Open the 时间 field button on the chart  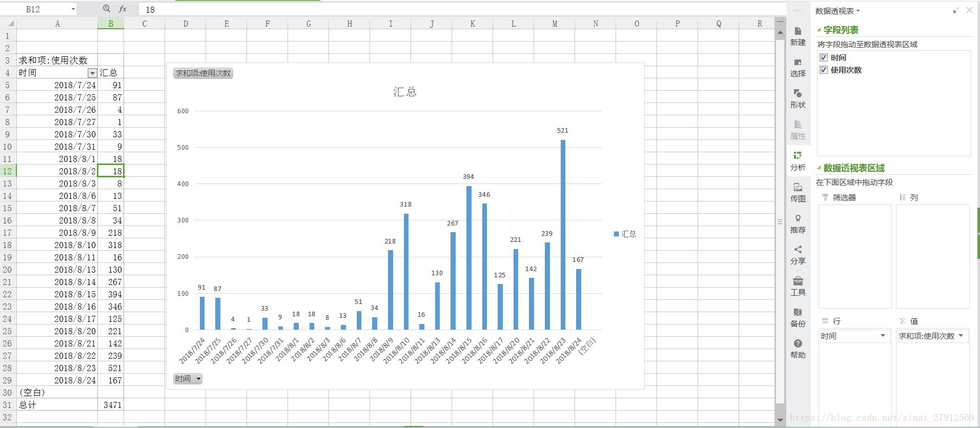[x=188, y=379]
